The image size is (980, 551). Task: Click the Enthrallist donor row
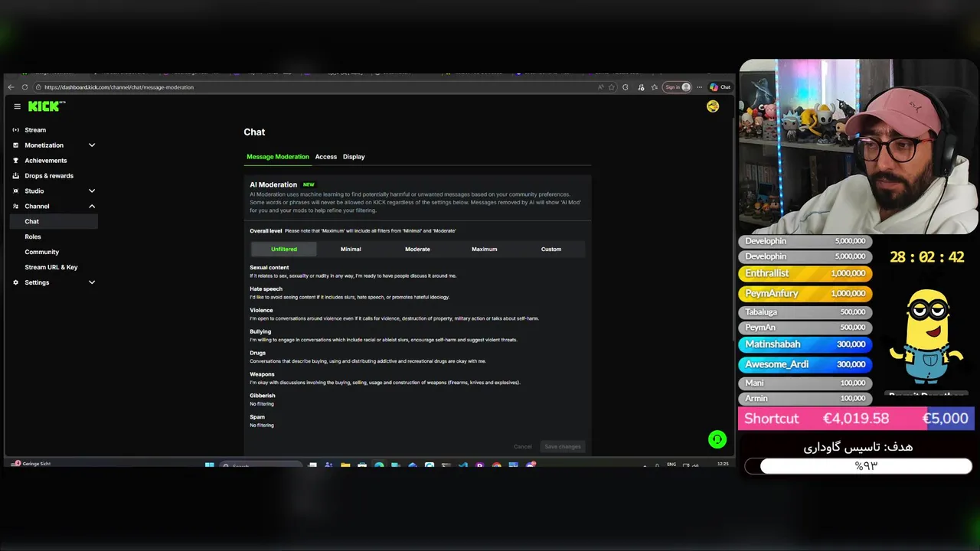805,273
